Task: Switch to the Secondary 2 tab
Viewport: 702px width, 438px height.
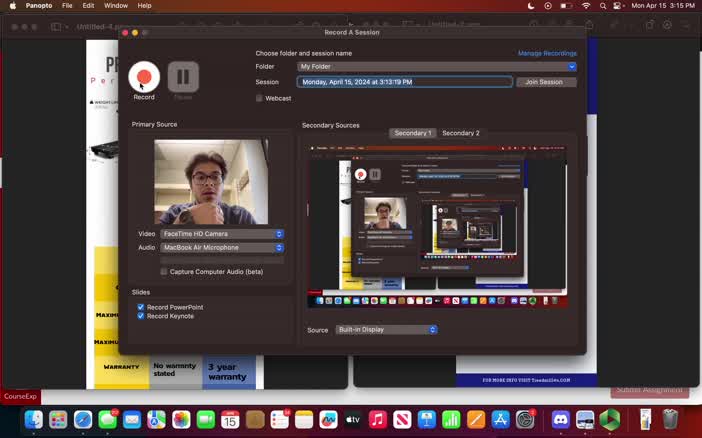Action: click(460, 133)
